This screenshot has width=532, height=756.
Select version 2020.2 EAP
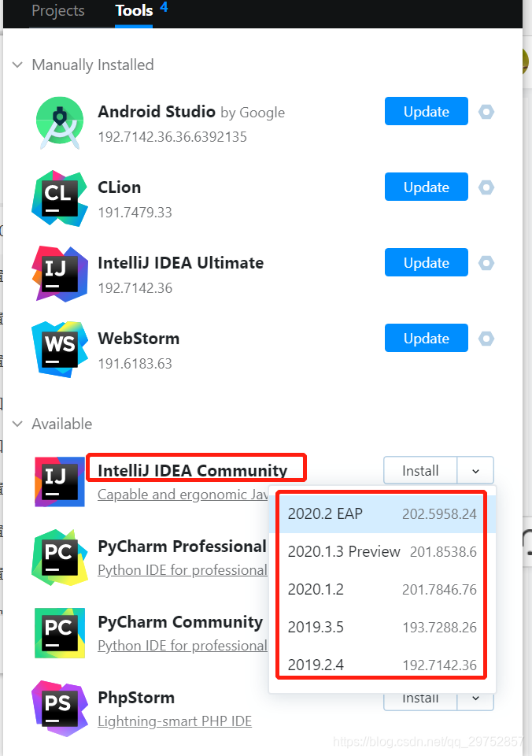coord(382,514)
